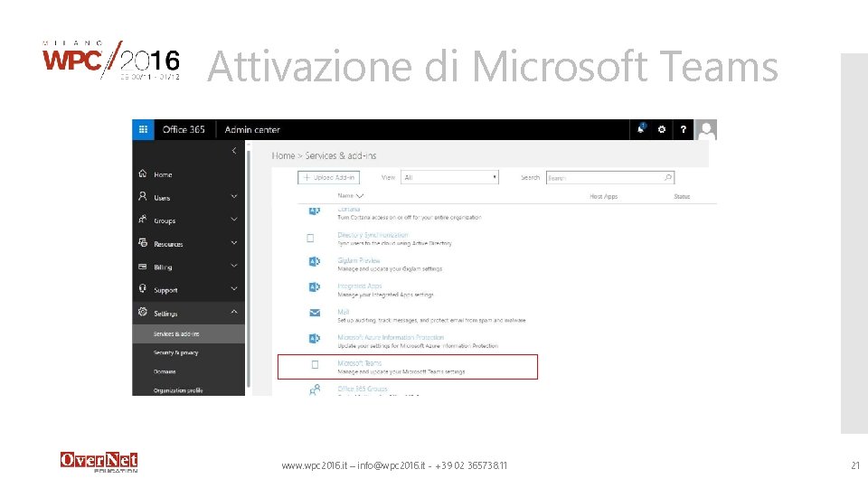Click the Mail envelope icon
Screen dimensions: 868x488
[x=315, y=313]
